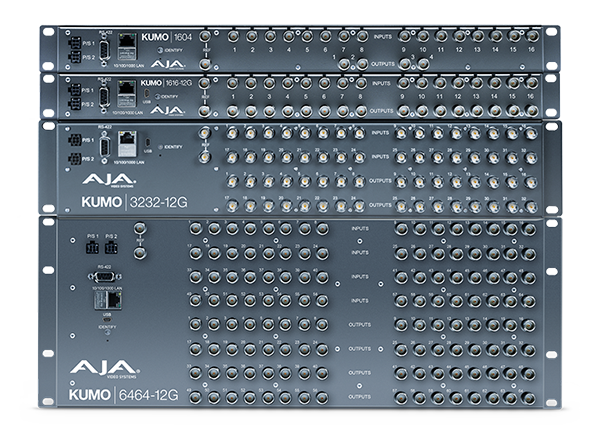
Task: Click the RS-422 serial port on KUMO 3232-12G
Action: coord(104,147)
